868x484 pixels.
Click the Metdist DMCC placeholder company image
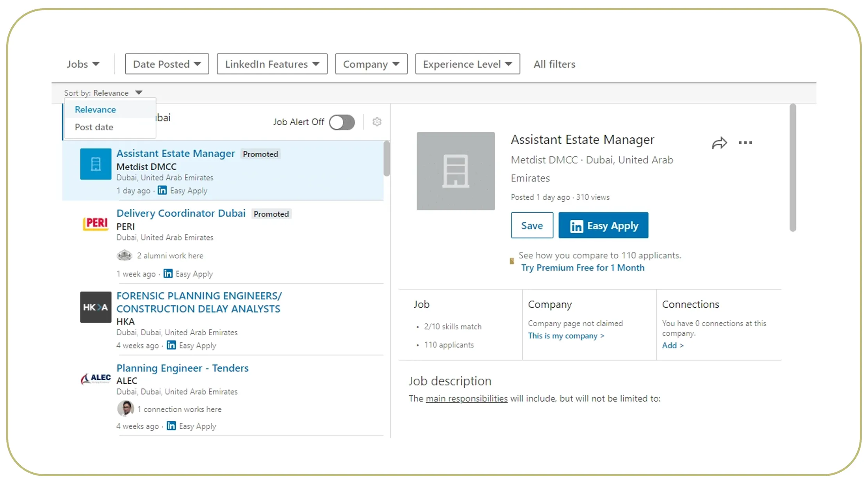pos(455,171)
